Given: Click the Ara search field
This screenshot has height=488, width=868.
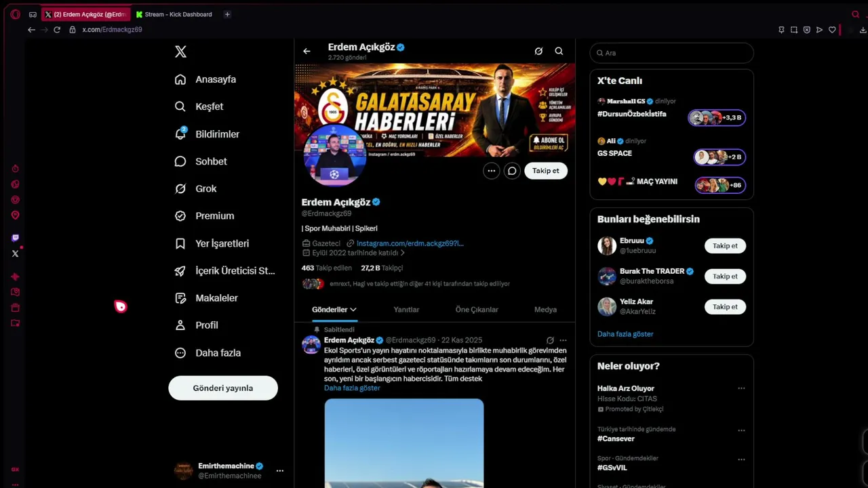Looking at the screenshot, I should click(x=671, y=53).
